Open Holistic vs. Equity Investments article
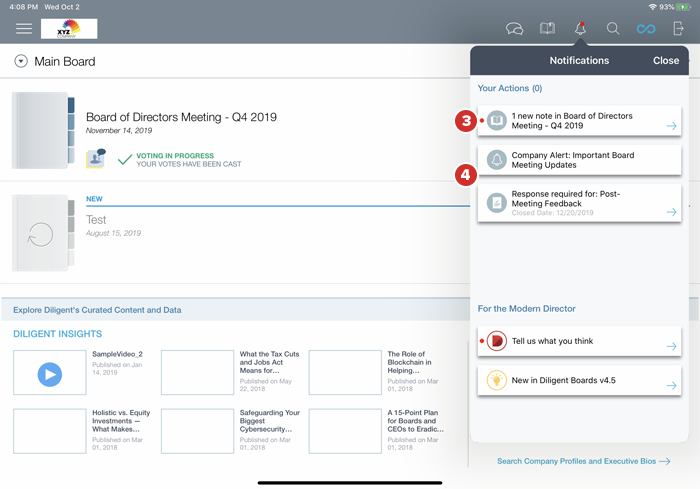 [121, 421]
